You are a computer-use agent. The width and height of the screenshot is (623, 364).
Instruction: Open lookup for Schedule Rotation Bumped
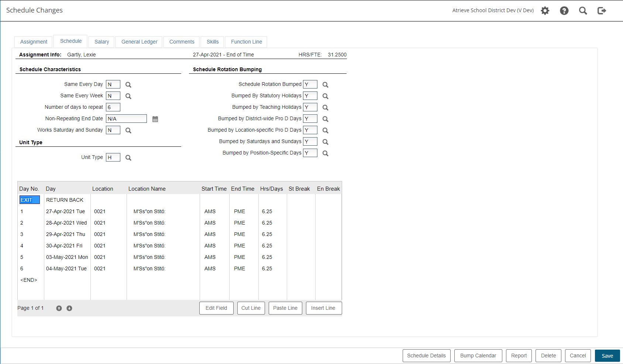(325, 85)
